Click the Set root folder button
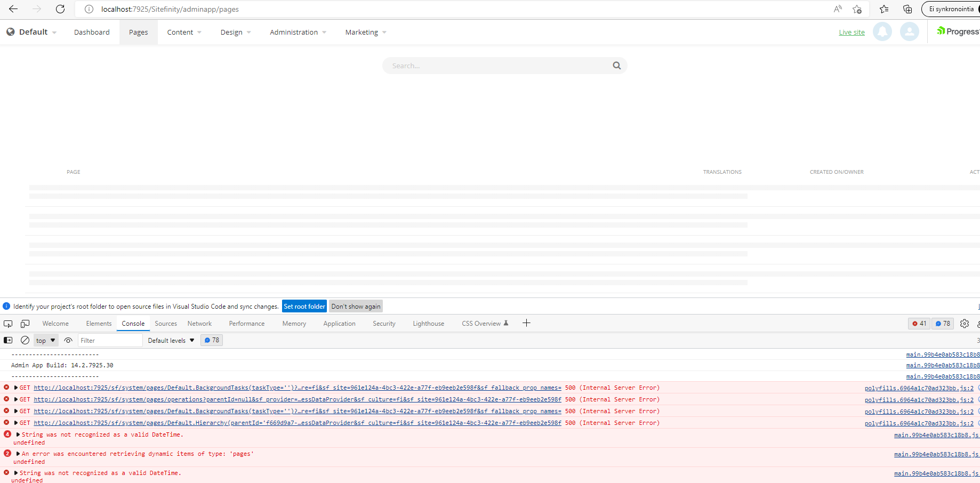Viewport: 980px width, 483px height. 304,307
